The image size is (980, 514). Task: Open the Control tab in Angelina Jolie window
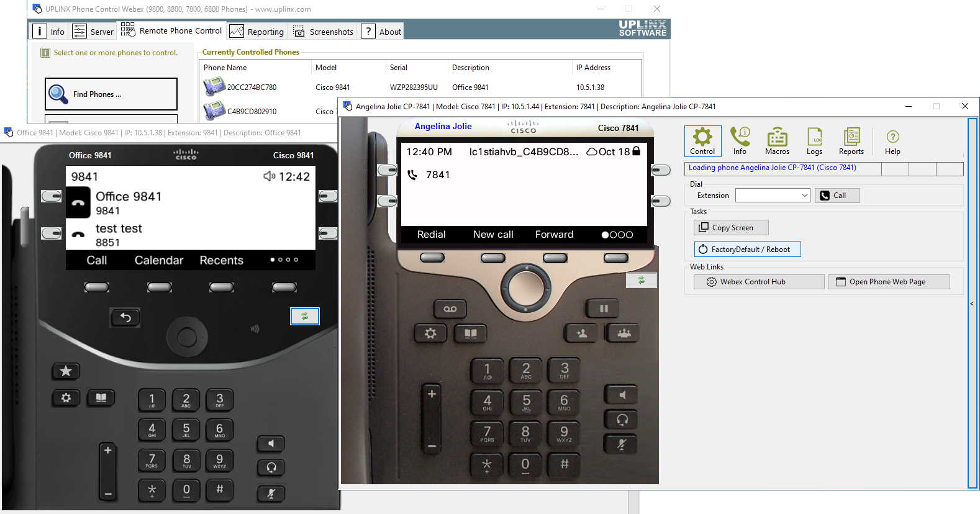coord(702,141)
